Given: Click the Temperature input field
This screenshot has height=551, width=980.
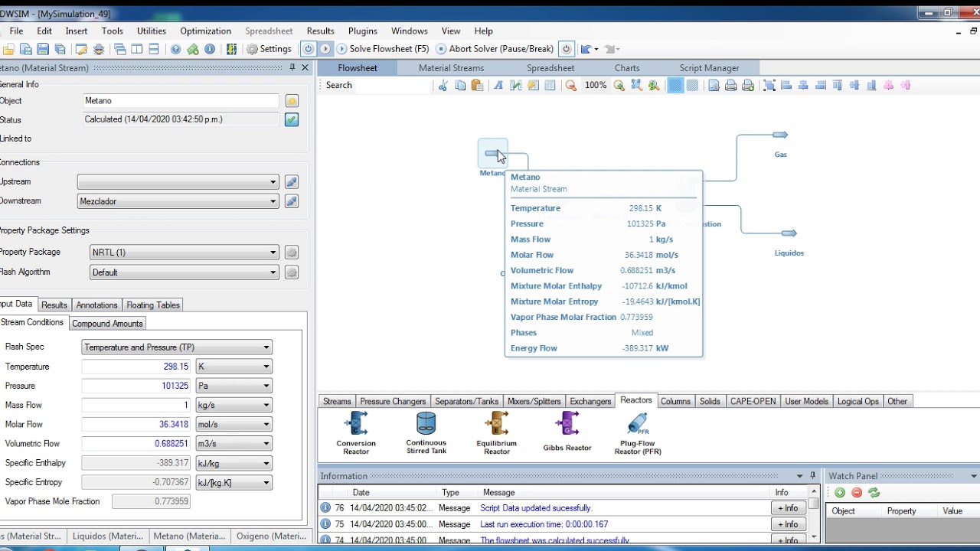Looking at the screenshot, I should tap(136, 367).
